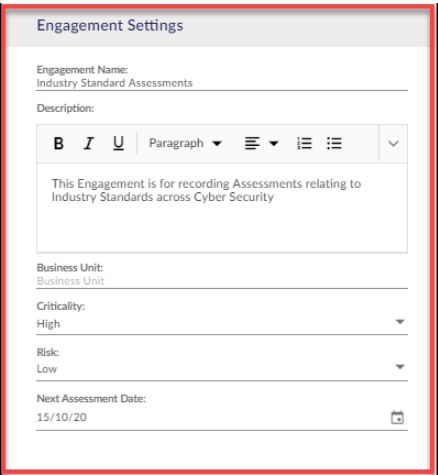Select the Low risk value
The image size is (438, 475).
pos(47,369)
